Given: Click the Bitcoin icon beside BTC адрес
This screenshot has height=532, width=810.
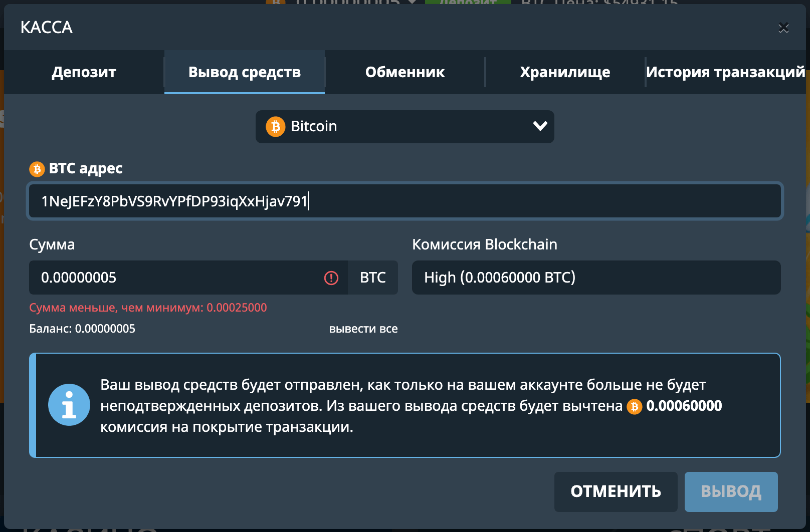Looking at the screenshot, I should click(37, 169).
